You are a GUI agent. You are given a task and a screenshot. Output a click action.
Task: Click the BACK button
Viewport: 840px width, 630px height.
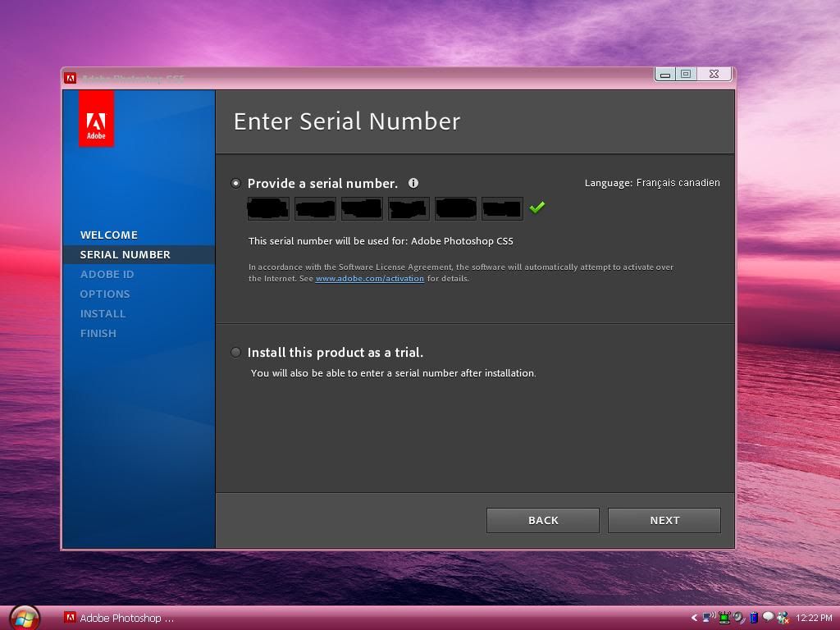click(543, 520)
